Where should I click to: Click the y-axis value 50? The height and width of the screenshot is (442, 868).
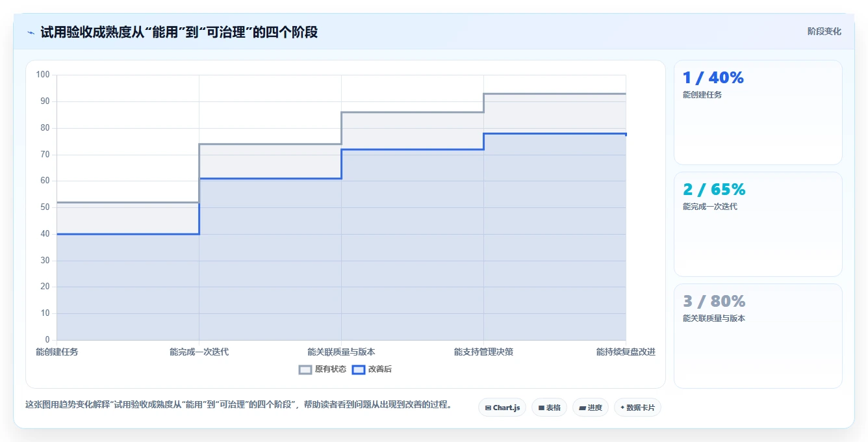click(45, 207)
